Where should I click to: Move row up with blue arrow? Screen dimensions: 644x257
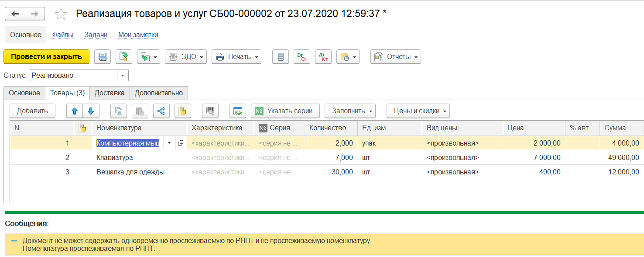75,111
